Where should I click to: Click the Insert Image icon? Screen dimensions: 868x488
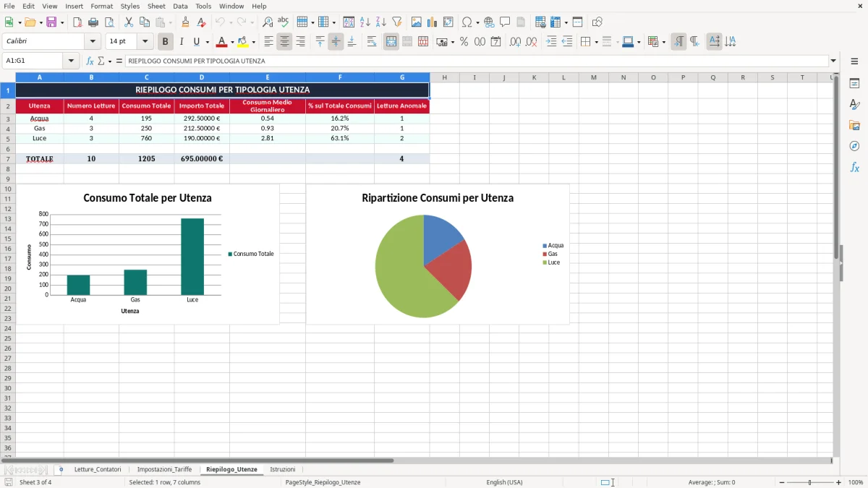[417, 22]
